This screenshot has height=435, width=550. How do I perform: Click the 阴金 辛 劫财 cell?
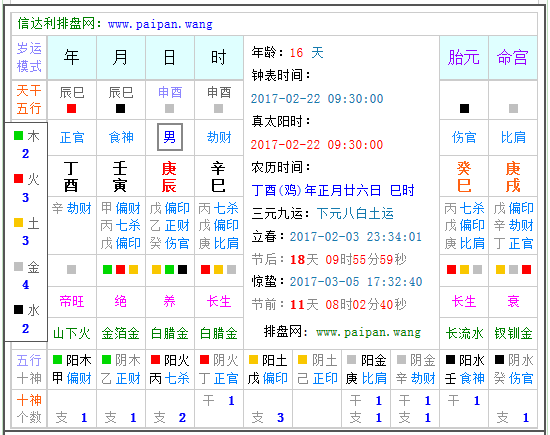pyautogui.click(x=416, y=369)
